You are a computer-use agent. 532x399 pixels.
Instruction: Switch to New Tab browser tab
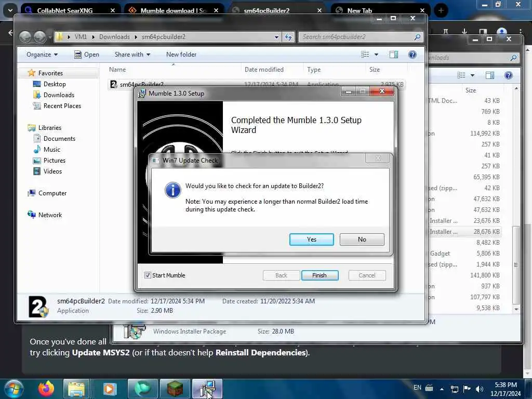coord(380,10)
